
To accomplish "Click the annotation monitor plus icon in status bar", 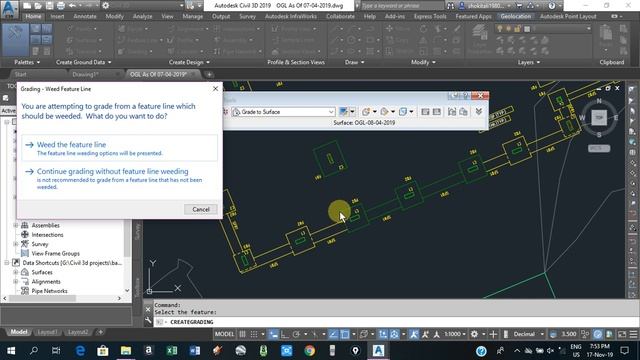I will click(x=493, y=334).
